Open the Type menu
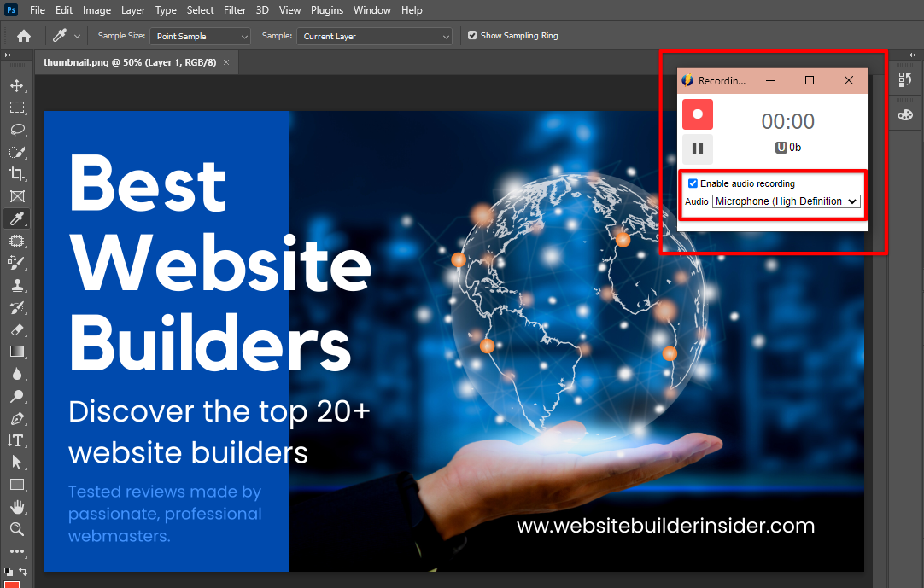The image size is (924, 588). 166,10
